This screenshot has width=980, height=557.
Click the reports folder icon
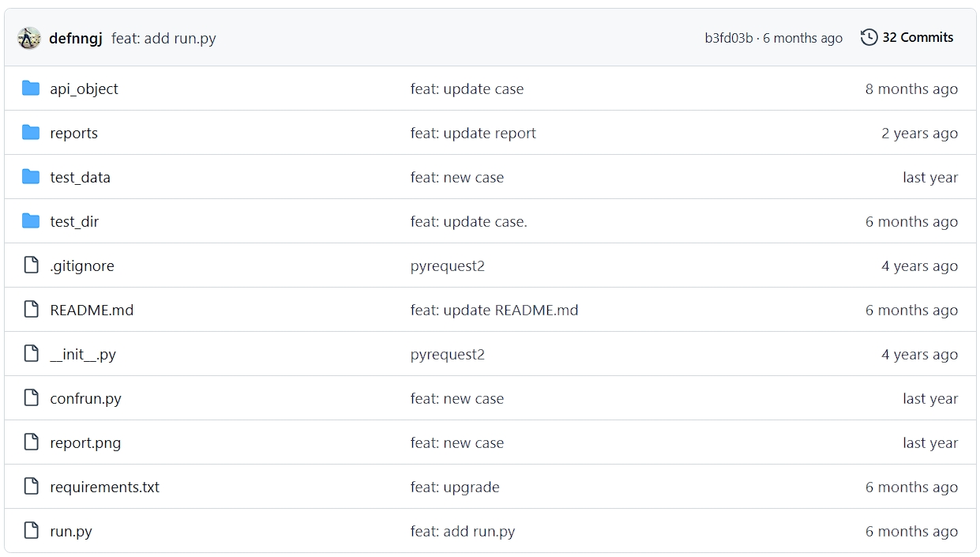coord(31,133)
